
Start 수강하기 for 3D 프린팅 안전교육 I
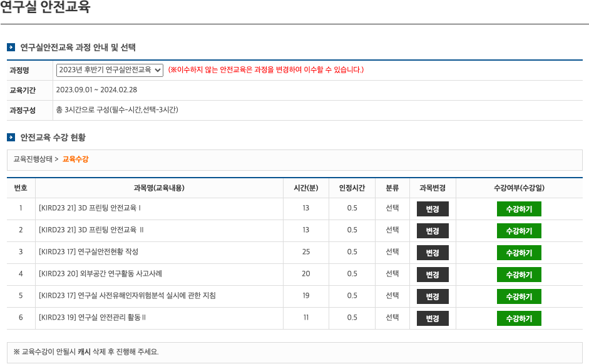pos(519,209)
